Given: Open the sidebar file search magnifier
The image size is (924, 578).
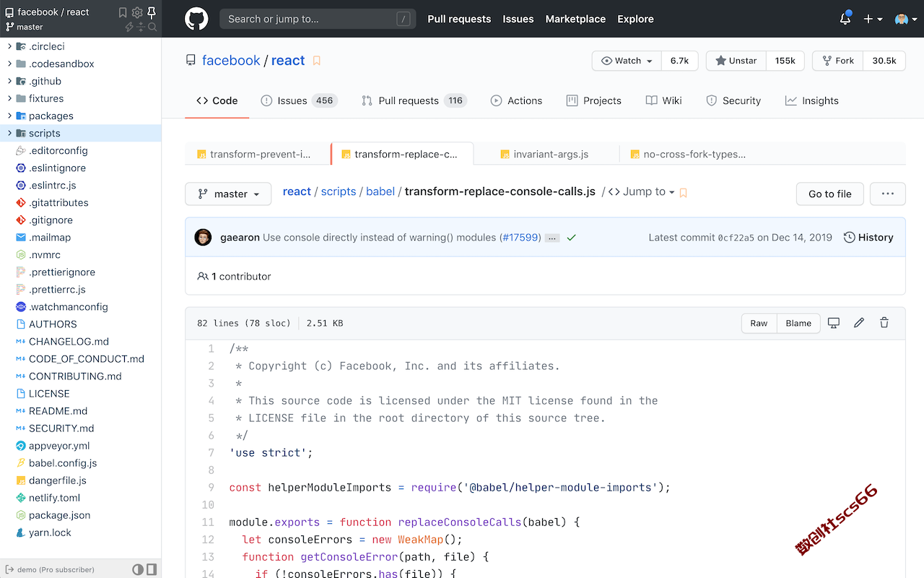Looking at the screenshot, I should pos(152,27).
